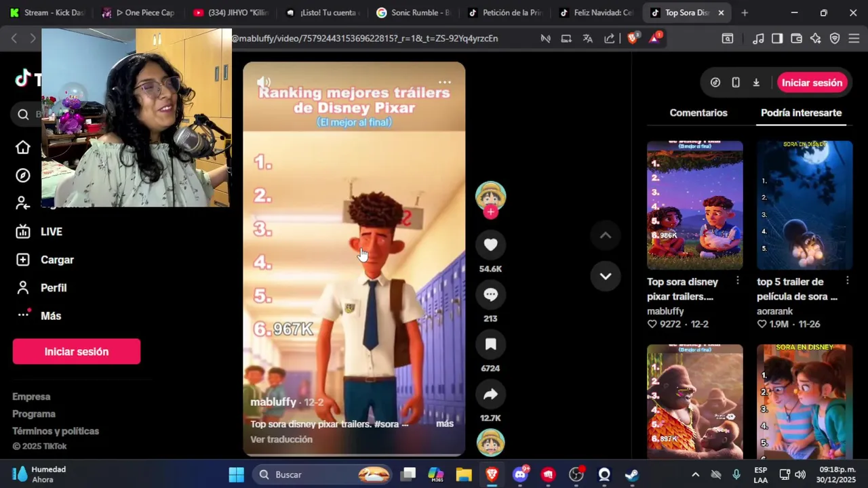The image size is (868, 488).
Task: Click the translate page icon in address bar
Action: click(587, 39)
